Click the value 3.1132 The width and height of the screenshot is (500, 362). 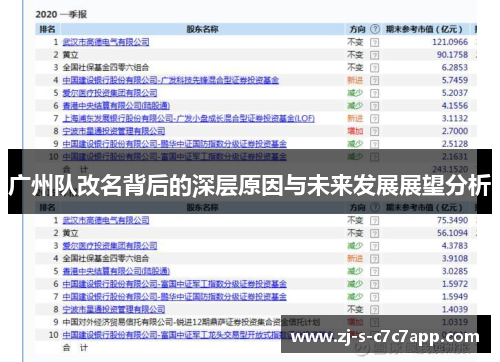455,118
